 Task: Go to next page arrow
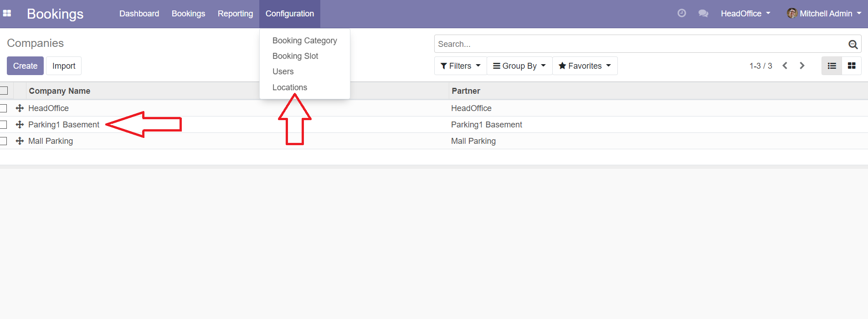pos(802,66)
